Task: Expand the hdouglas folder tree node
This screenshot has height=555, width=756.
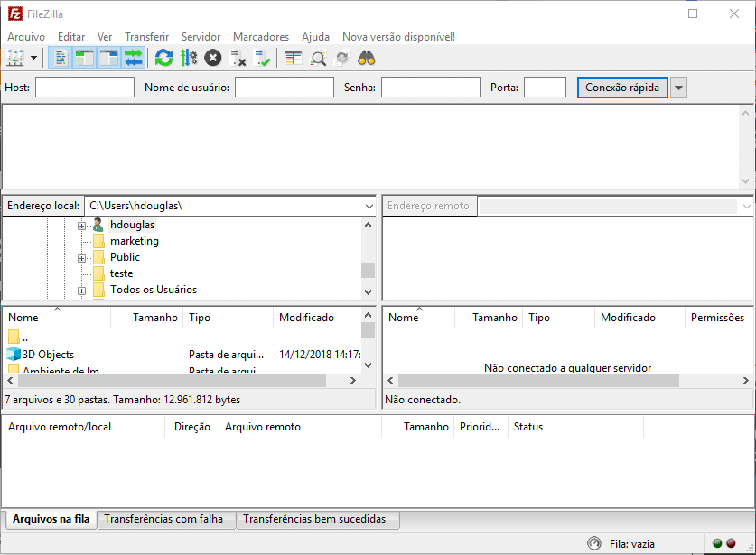Action: click(x=82, y=225)
